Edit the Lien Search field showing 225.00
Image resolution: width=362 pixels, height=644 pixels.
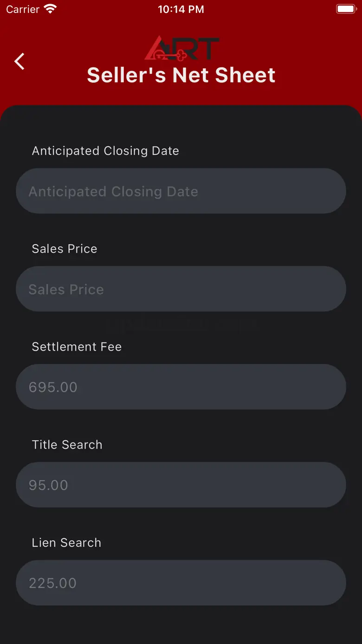tap(181, 583)
